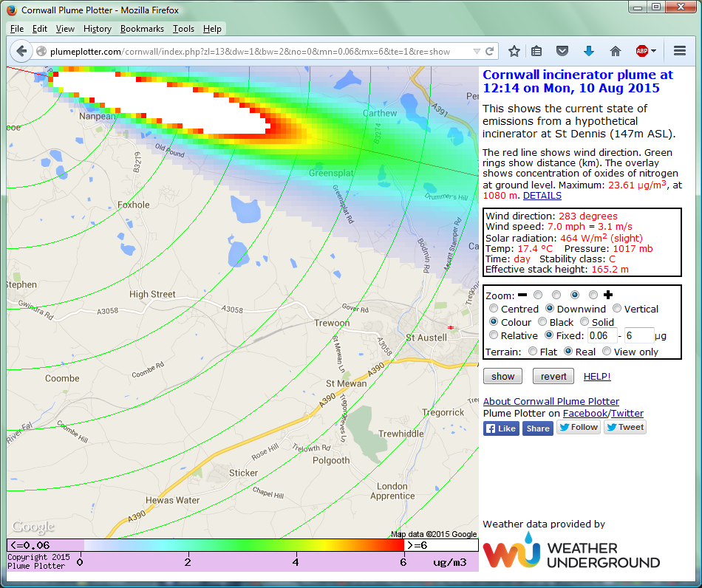Bookmark this page with the star icon

[x=514, y=51]
